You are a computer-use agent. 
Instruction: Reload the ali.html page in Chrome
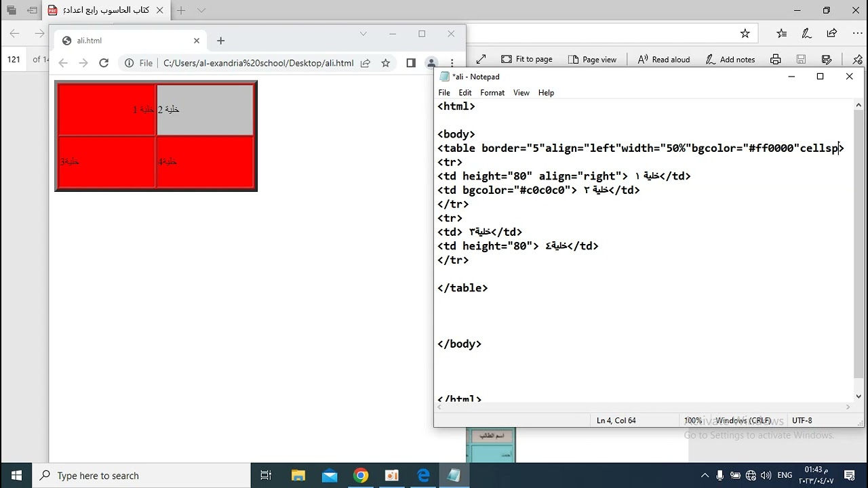coord(104,63)
